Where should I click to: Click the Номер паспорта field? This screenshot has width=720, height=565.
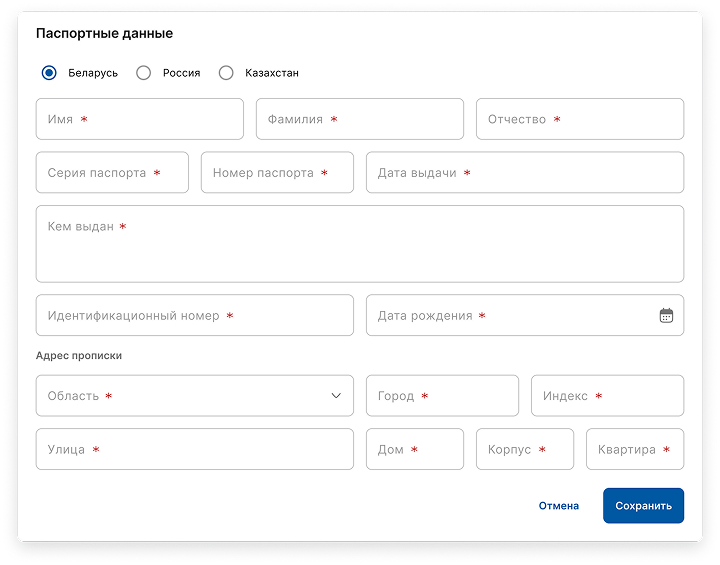click(277, 172)
